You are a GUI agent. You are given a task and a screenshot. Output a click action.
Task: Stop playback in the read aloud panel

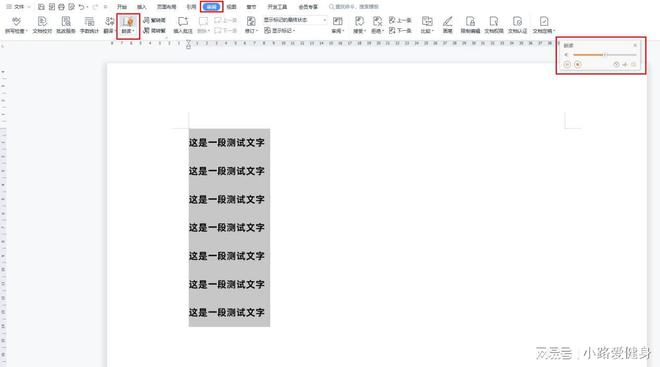tap(578, 64)
